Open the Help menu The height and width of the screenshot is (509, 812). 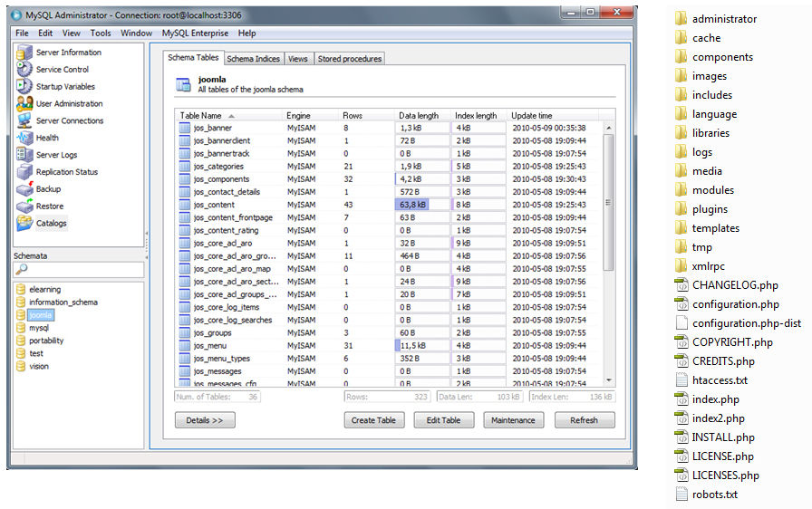[247, 34]
